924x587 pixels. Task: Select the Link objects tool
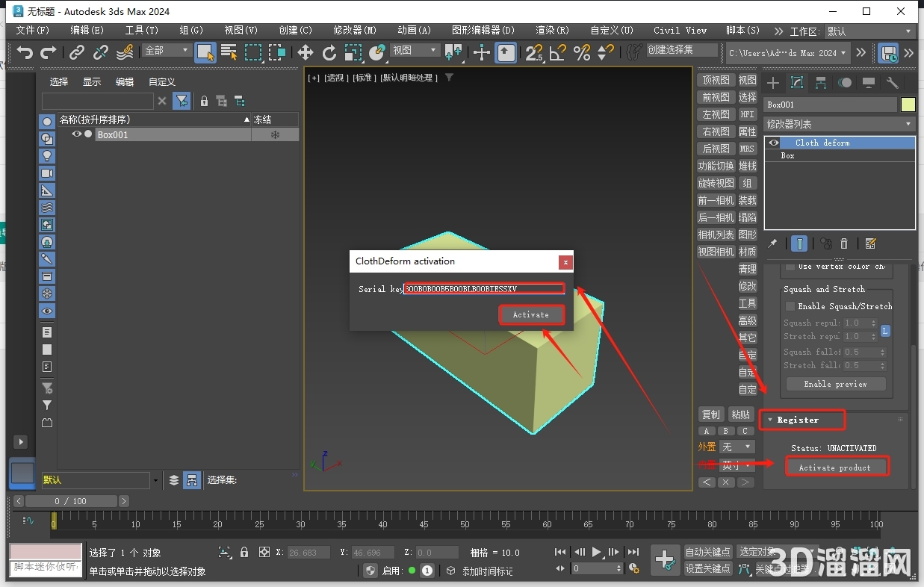77,52
